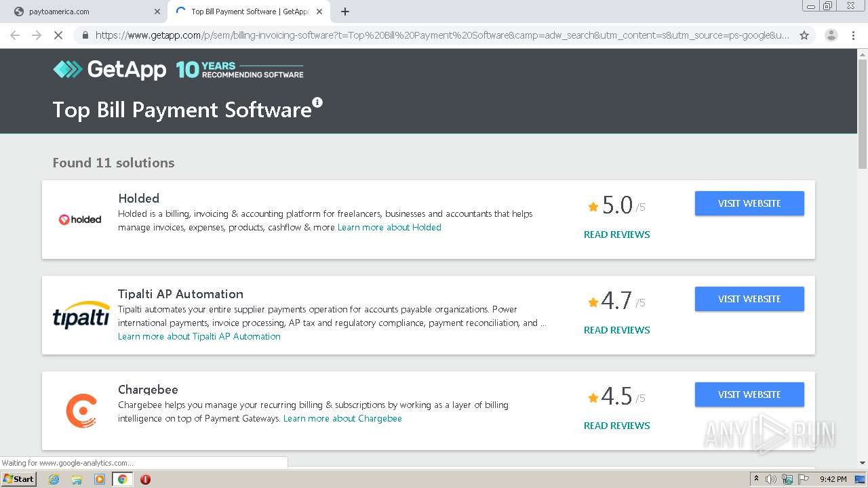Open a new browser tab
Image resolution: width=868 pixels, height=488 pixels.
click(344, 12)
